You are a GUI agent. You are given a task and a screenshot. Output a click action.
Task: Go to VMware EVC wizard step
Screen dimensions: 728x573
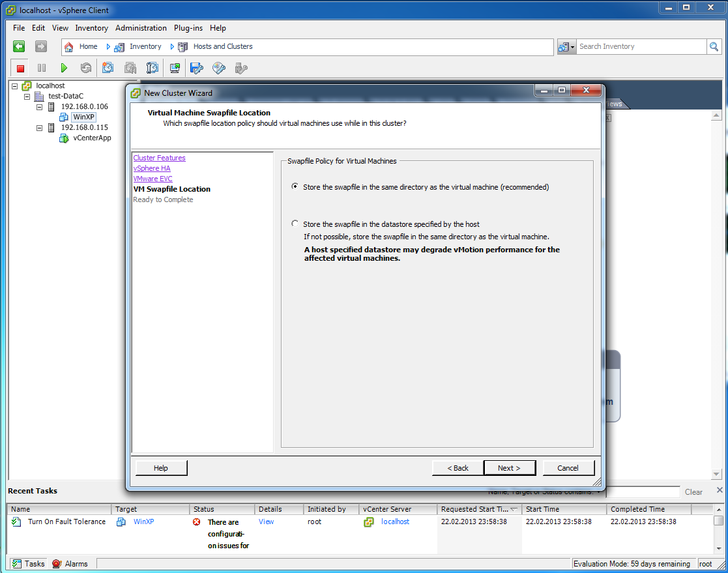[153, 179]
